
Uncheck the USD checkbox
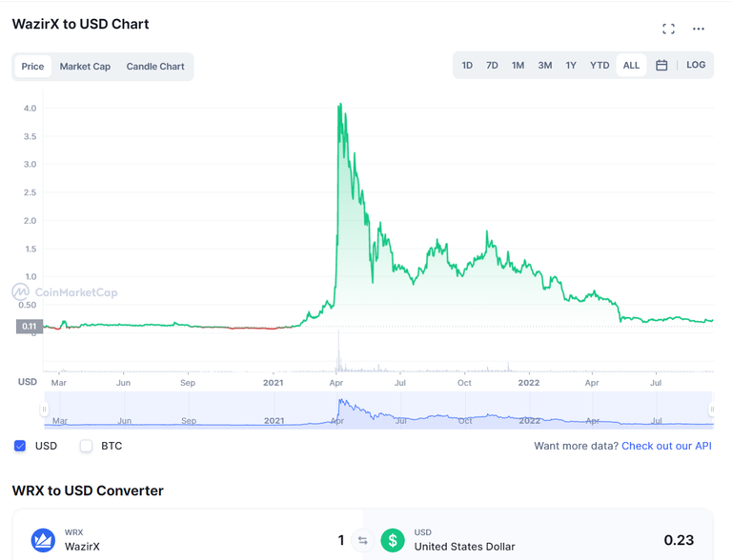(20, 446)
